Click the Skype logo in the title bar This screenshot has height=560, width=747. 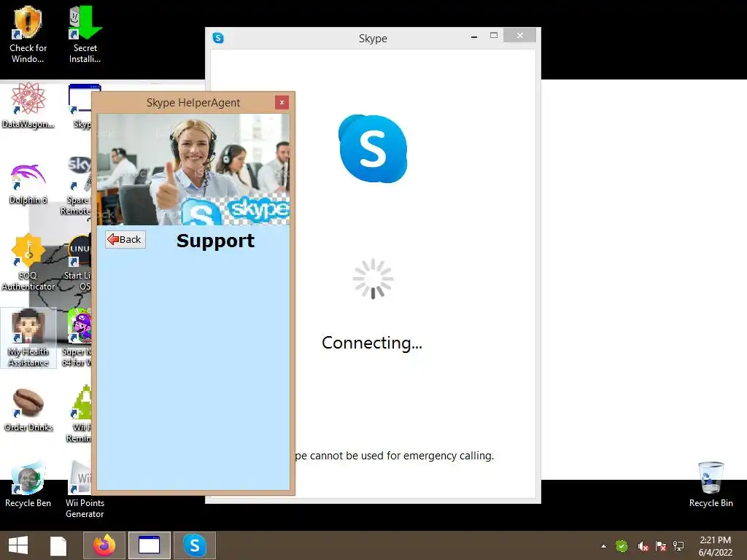[218, 38]
